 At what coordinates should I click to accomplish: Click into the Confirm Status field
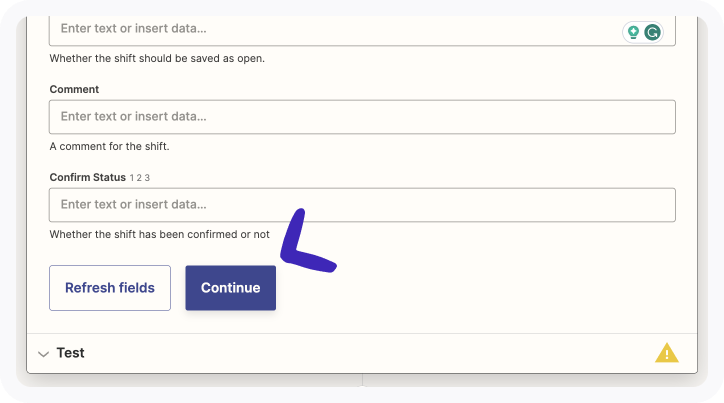(x=362, y=205)
